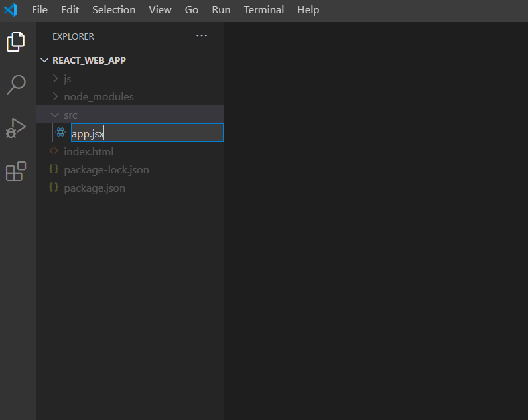The width and height of the screenshot is (528, 420).
Task: Click the React icon beside app.jsx
Action: 60,132
